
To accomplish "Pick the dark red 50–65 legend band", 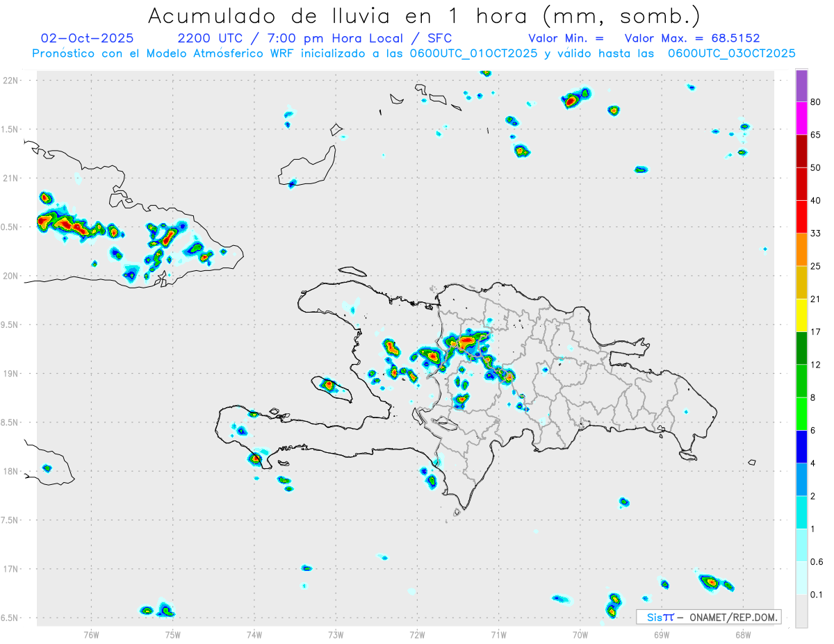I will 801,151.
